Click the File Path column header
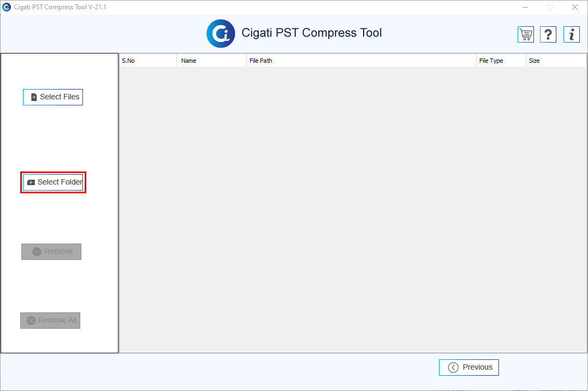588x391 pixels. pos(361,61)
